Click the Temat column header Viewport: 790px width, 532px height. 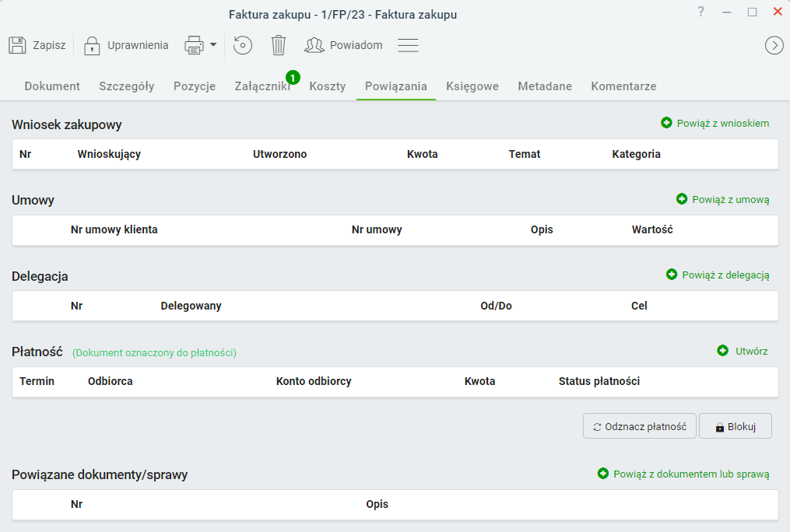(525, 154)
